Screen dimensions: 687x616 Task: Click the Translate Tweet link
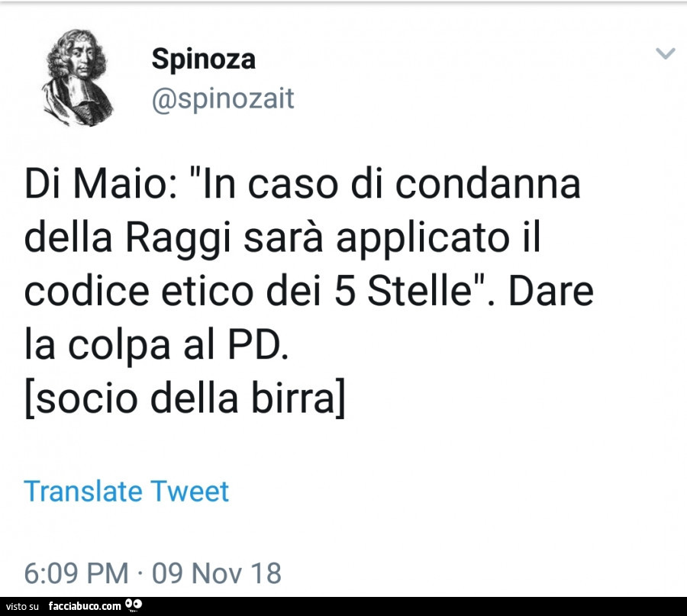(127, 491)
